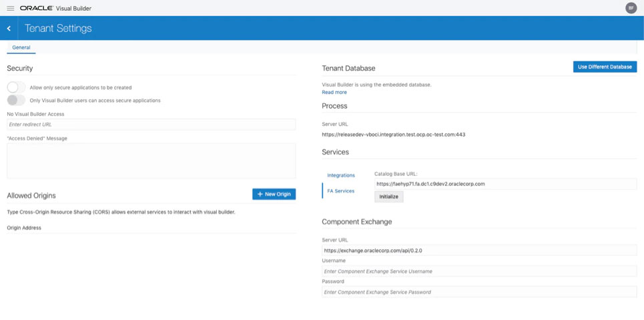This screenshot has width=644, height=320.
Task: Click the Origin Address column header
Action: [x=24, y=228]
